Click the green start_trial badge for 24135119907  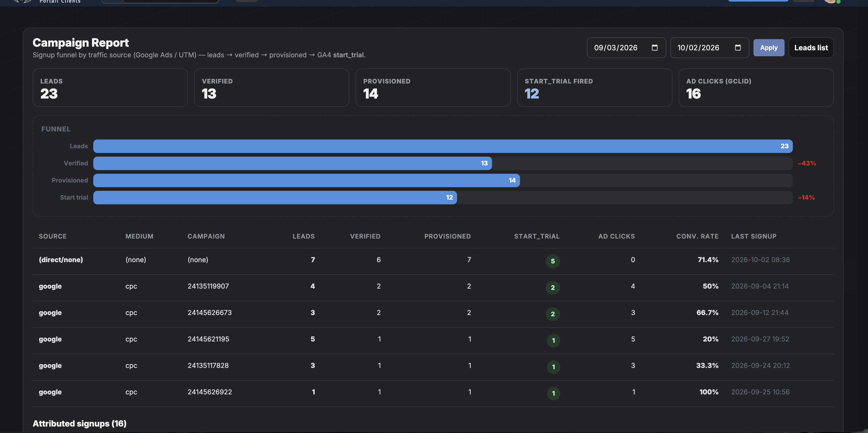coord(553,288)
